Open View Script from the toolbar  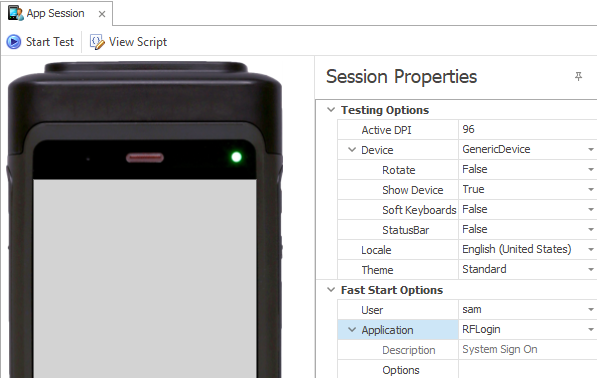click(x=128, y=42)
